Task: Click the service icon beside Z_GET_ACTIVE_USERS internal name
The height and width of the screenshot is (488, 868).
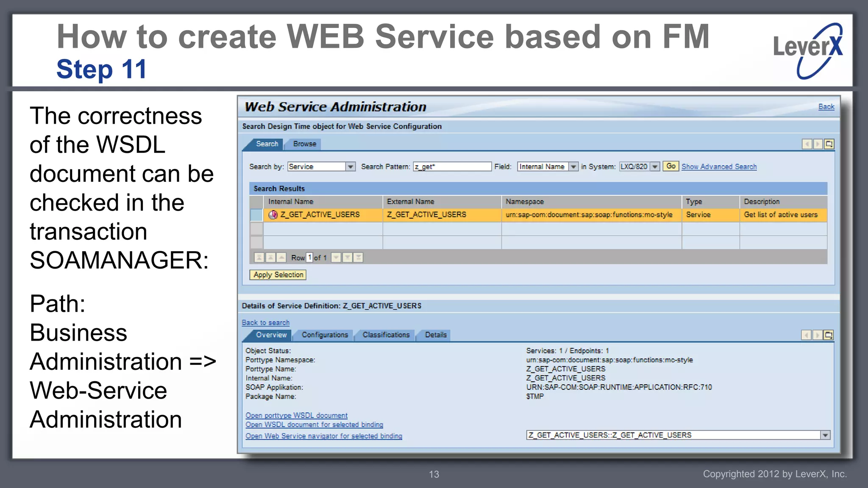Action: pyautogui.click(x=273, y=215)
